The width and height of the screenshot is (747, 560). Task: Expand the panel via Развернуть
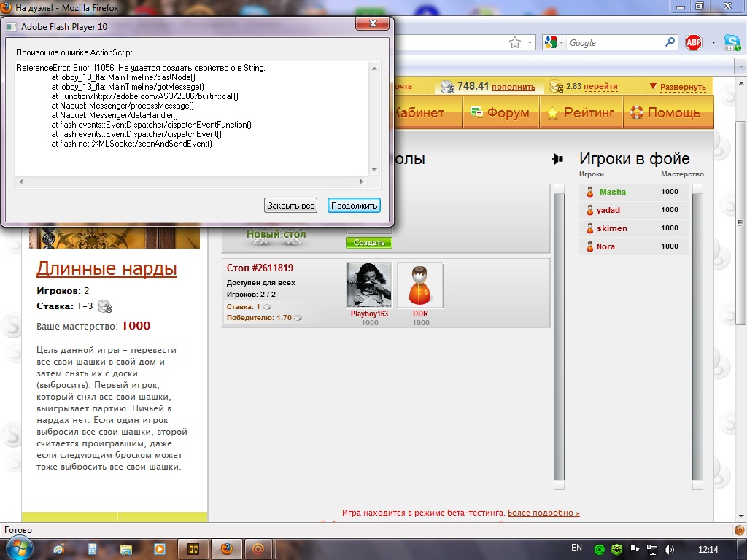click(x=678, y=87)
